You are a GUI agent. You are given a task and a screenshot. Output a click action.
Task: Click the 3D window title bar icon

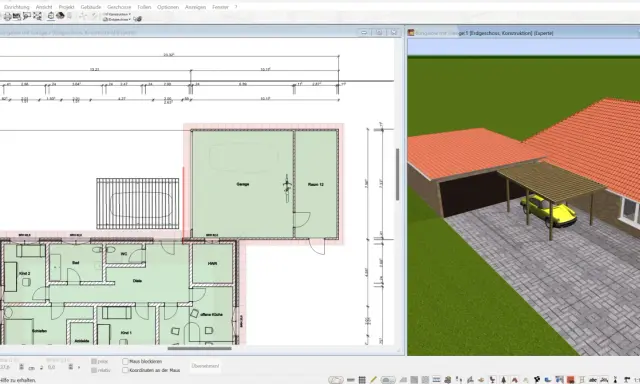[x=411, y=33]
